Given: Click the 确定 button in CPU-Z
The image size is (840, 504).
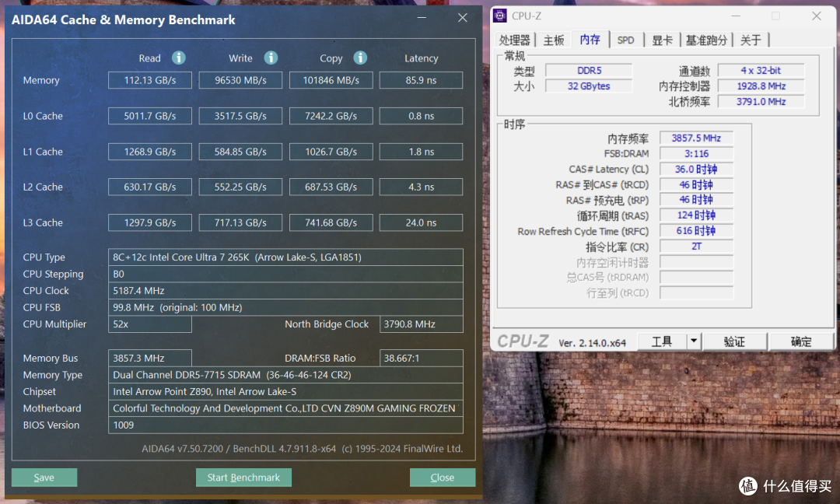Looking at the screenshot, I should coord(801,341).
